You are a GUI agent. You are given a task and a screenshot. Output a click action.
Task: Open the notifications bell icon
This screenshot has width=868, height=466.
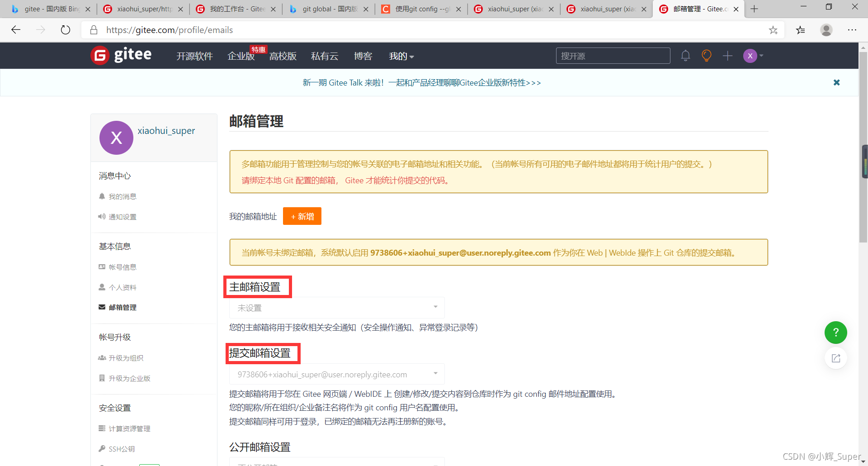pos(685,56)
